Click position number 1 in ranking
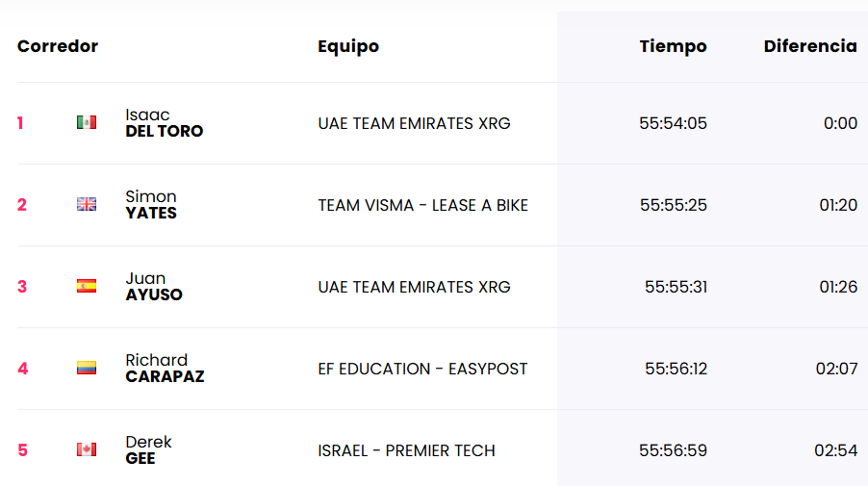 click(x=20, y=123)
